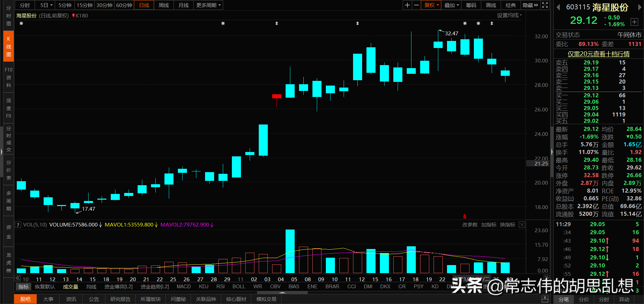Zoom out of the chart with the − icon
The width and height of the screenshot is (644, 304).
416,5
